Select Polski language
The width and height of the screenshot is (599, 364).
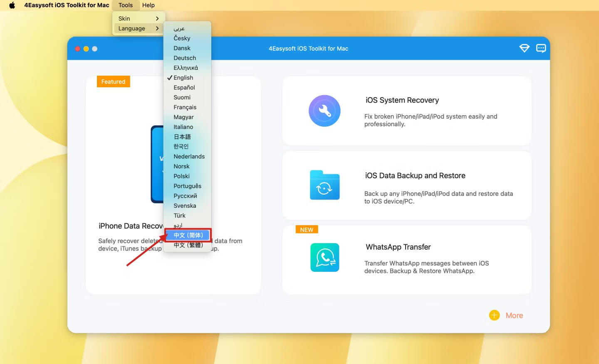coord(187,176)
